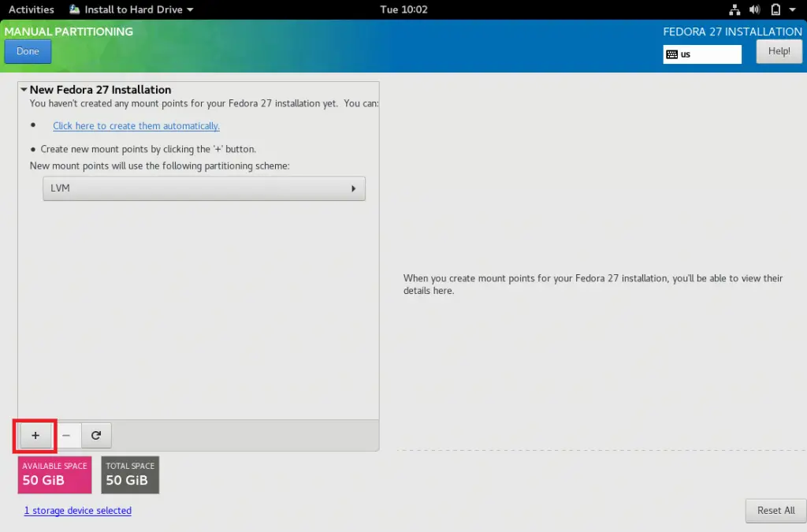Click the 'You haven't created any mount points' text

(204, 103)
